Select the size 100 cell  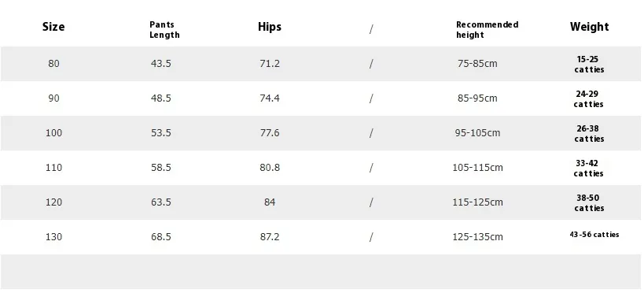click(53, 133)
